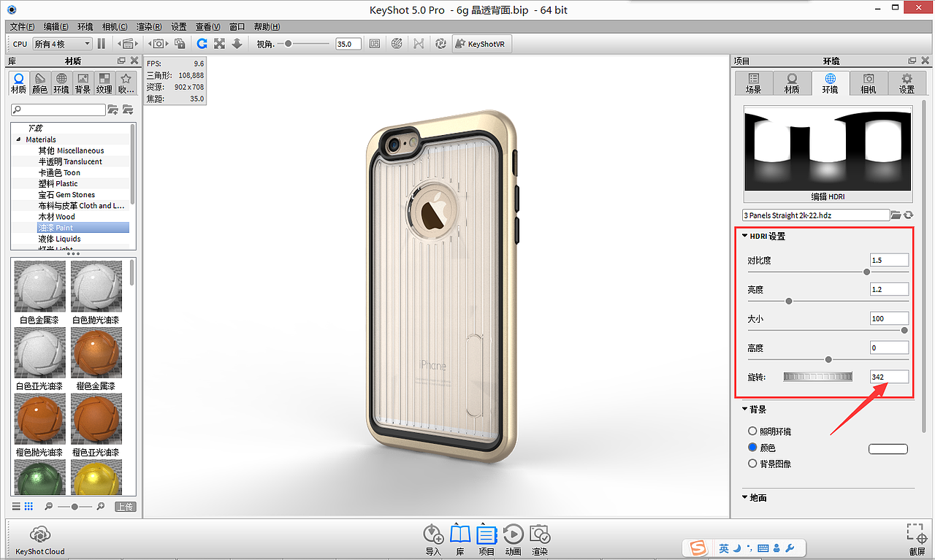Select 颜色 background option
935x560 pixels.
point(752,448)
